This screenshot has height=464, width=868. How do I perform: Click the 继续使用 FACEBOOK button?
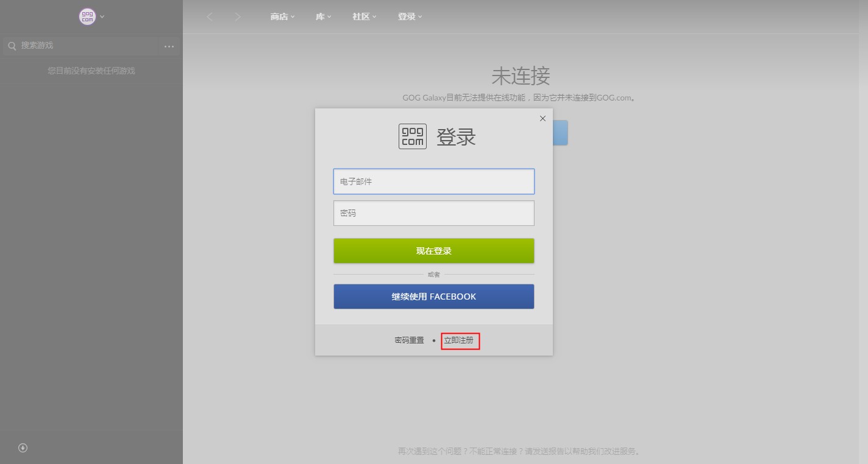pyautogui.click(x=433, y=297)
